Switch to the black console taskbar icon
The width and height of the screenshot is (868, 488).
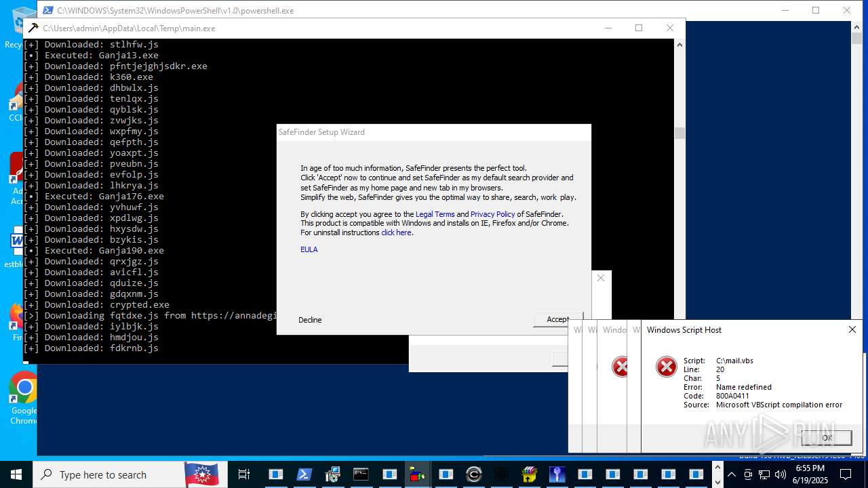361,474
